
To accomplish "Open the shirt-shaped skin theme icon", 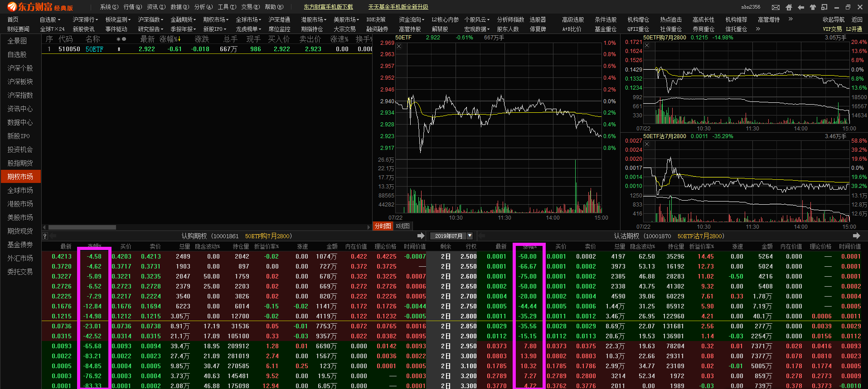I will 813,7.
